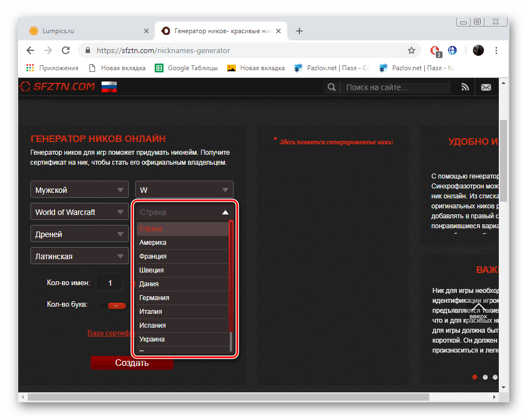This screenshot has width=527, height=420.
Task: Bookmark this page with the star icon
Action: (x=412, y=50)
